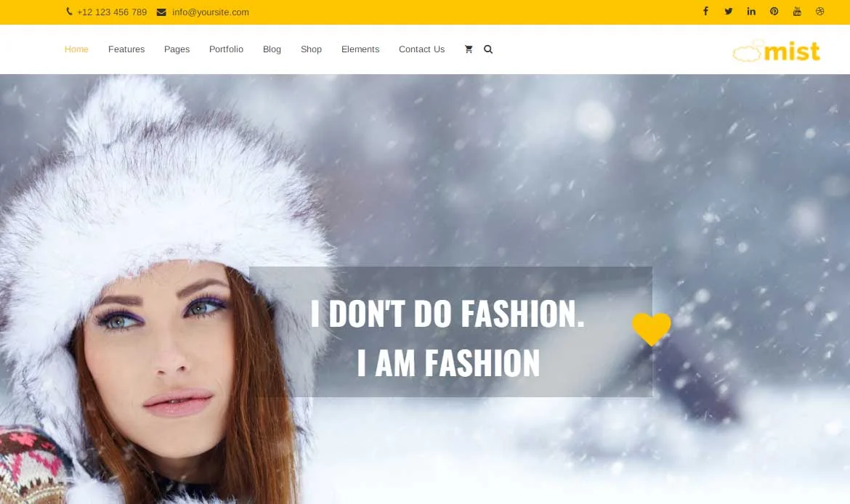Open the LinkedIn social icon
The image size is (850, 504).
click(x=751, y=12)
